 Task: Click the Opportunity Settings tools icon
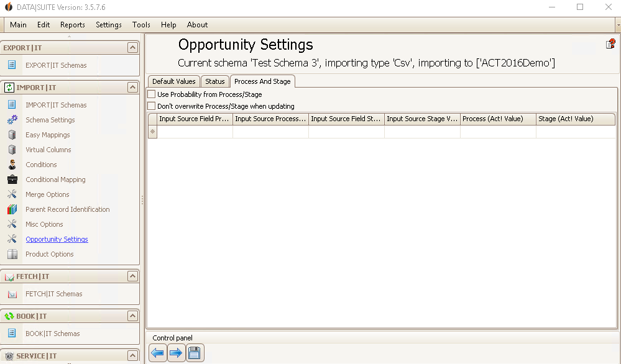pyautogui.click(x=12, y=239)
